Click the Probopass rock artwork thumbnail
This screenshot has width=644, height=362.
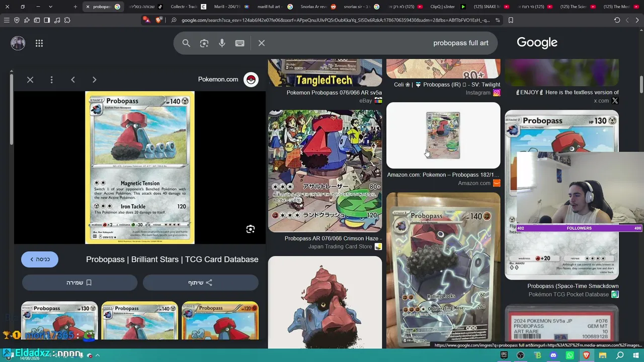pos(325,303)
